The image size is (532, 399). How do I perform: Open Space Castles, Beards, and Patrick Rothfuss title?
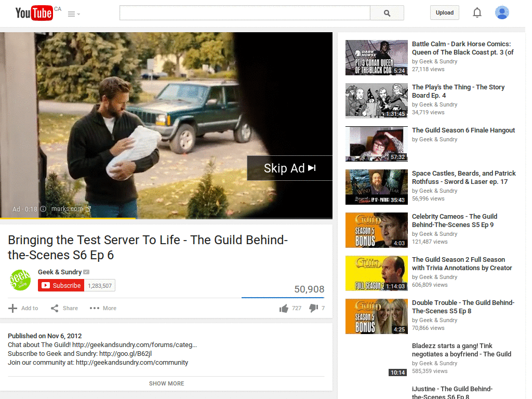coord(464,178)
